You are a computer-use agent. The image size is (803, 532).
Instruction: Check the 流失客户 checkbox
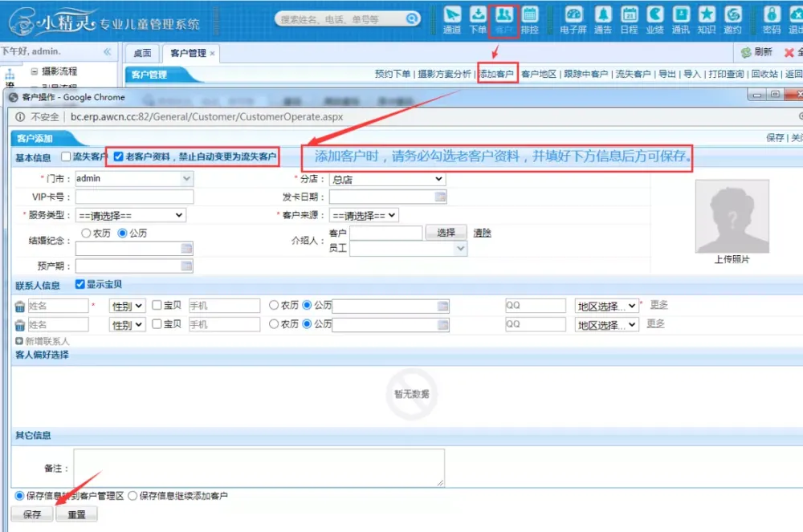(67, 156)
